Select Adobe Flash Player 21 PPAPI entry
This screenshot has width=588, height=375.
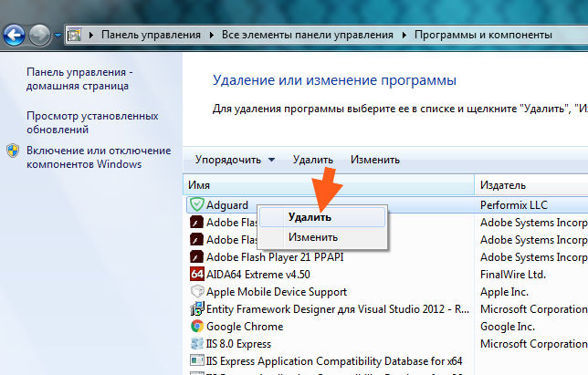coord(275,257)
